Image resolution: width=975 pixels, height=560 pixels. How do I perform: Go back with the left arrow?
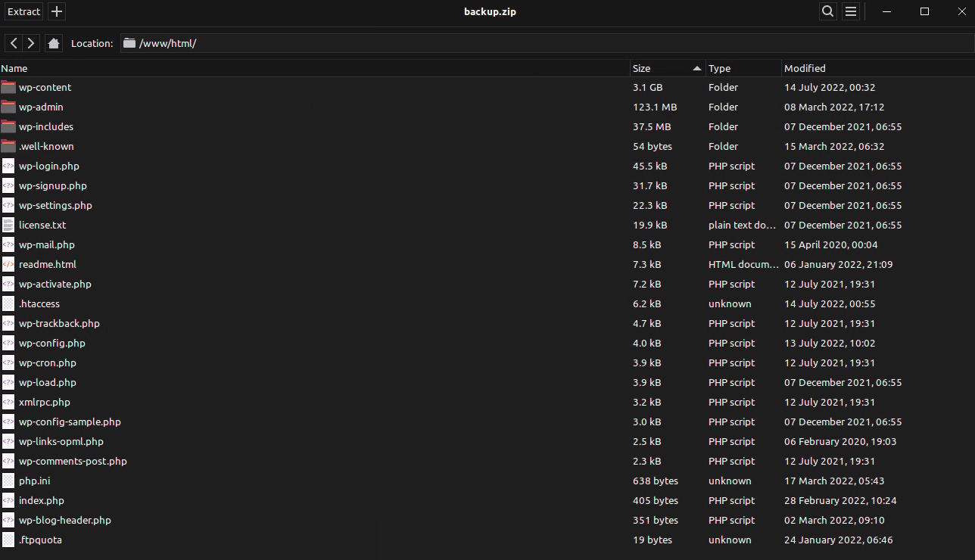coord(14,43)
